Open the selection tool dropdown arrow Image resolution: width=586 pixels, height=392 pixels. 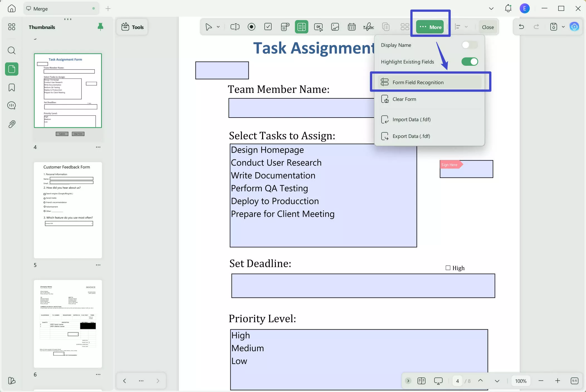pyautogui.click(x=218, y=27)
